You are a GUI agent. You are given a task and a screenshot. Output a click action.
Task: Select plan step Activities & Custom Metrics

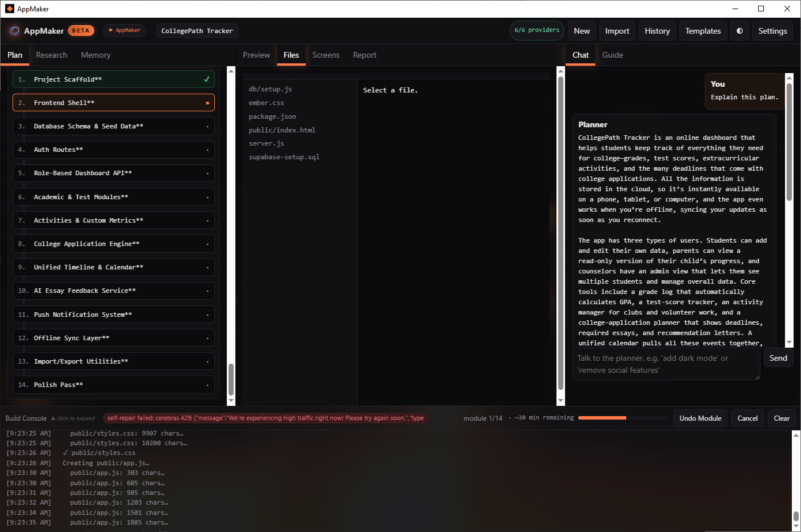pos(114,220)
